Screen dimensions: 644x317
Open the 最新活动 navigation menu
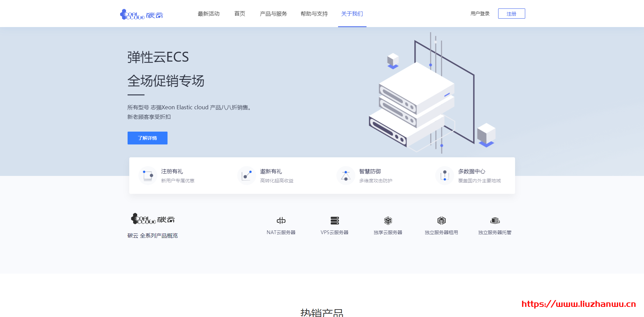pos(208,14)
